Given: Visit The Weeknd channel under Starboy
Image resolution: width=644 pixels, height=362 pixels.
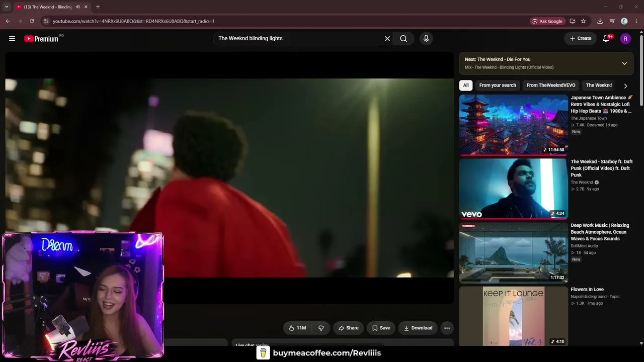Looking at the screenshot, I should point(582,182).
